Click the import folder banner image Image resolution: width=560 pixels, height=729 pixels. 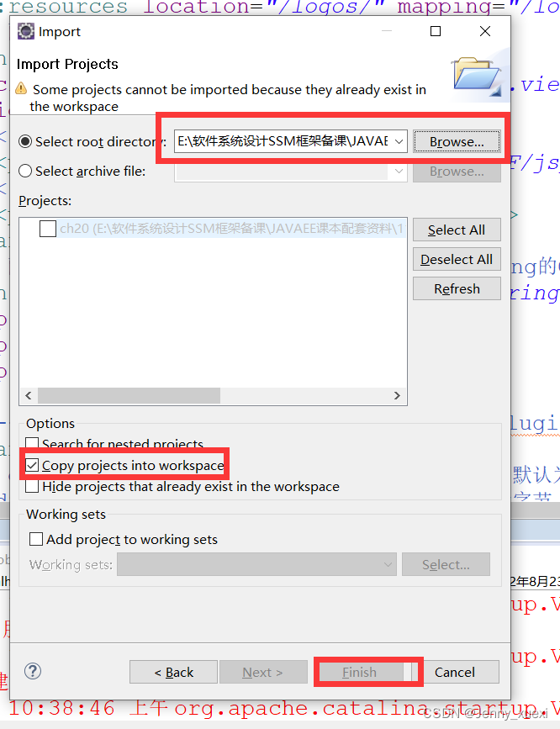click(478, 77)
